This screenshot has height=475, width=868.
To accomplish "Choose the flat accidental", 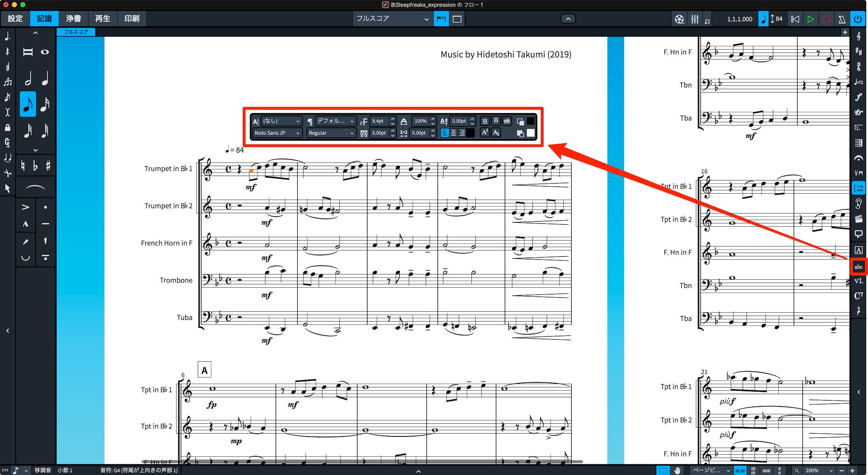I will 36,166.
